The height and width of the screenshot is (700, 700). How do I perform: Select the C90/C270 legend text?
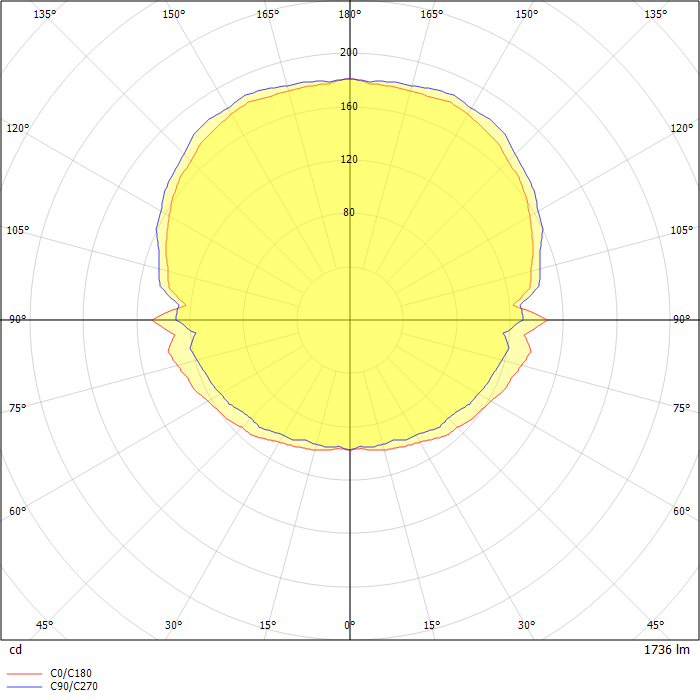pos(74,686)
